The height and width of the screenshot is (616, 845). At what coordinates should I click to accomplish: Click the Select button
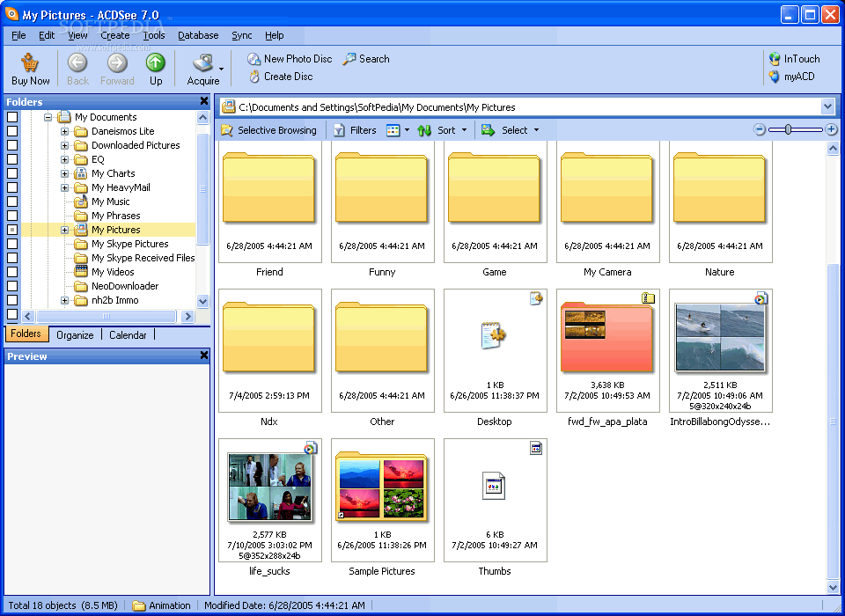(x=504, y=130)
